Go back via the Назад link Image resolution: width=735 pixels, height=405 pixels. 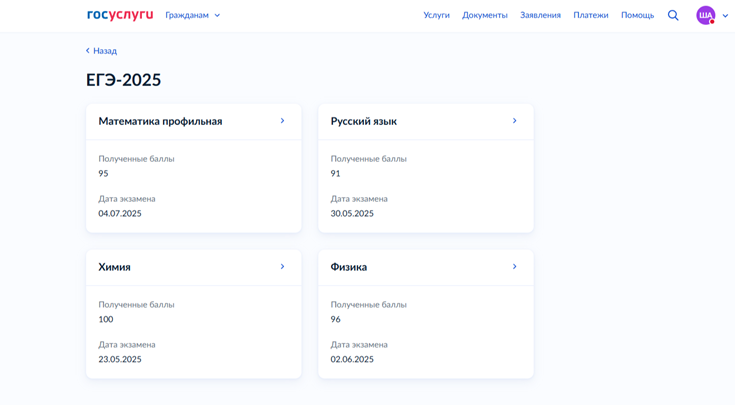pos(101,51)
